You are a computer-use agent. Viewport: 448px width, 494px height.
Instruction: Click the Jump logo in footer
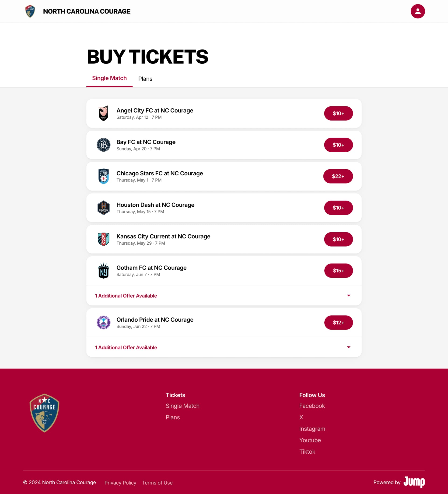414,482
